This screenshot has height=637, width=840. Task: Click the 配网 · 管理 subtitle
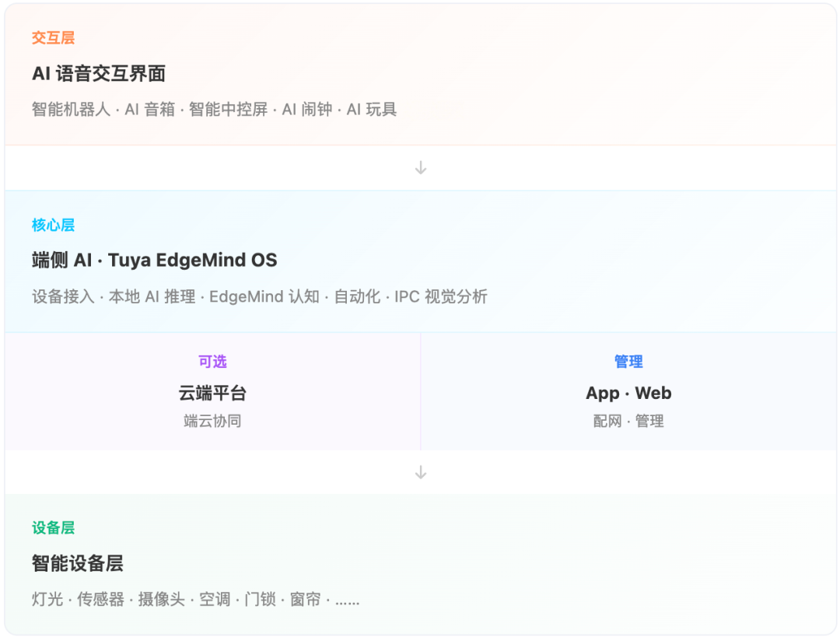pyautogui.click(x=628, y=421)
